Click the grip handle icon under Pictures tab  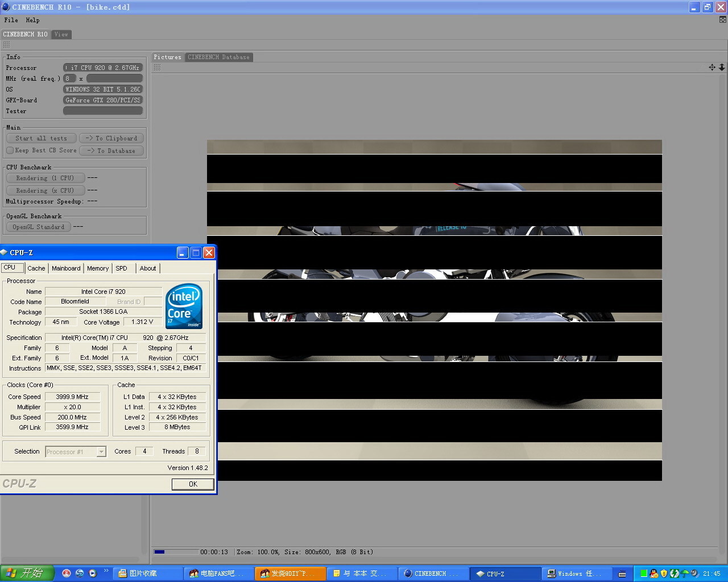(x=157, y=68)
